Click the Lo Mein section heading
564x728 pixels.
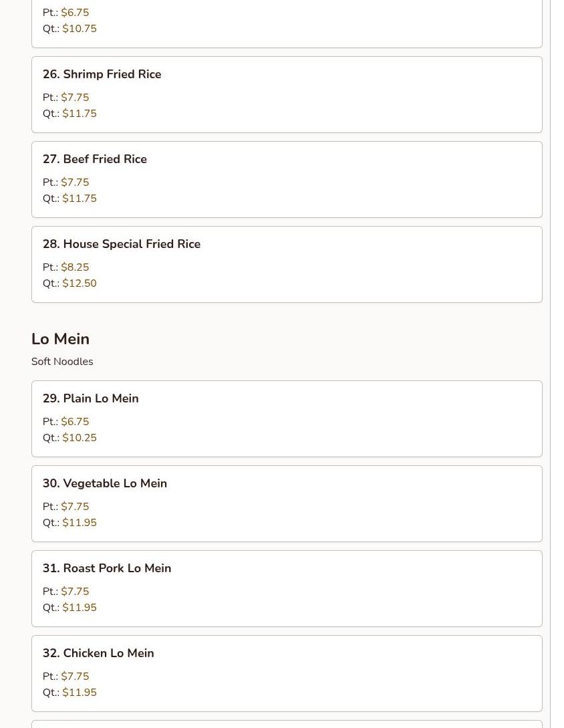click(60, 339)
